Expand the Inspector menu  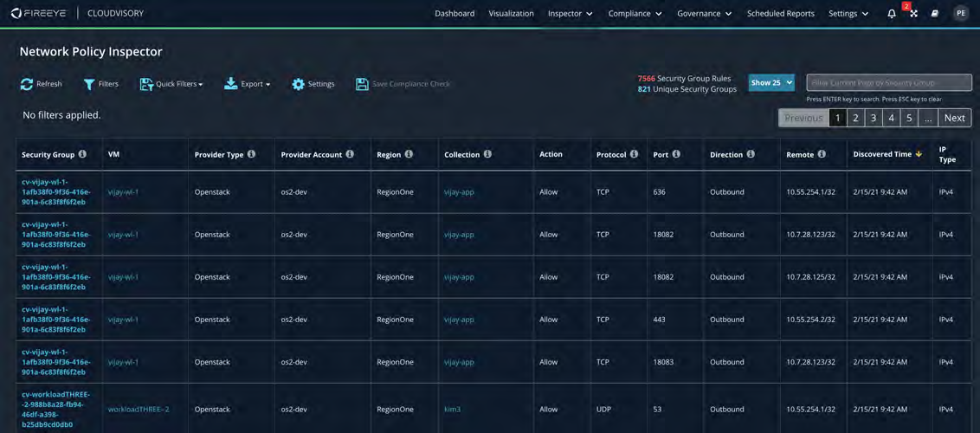[570, 14]
